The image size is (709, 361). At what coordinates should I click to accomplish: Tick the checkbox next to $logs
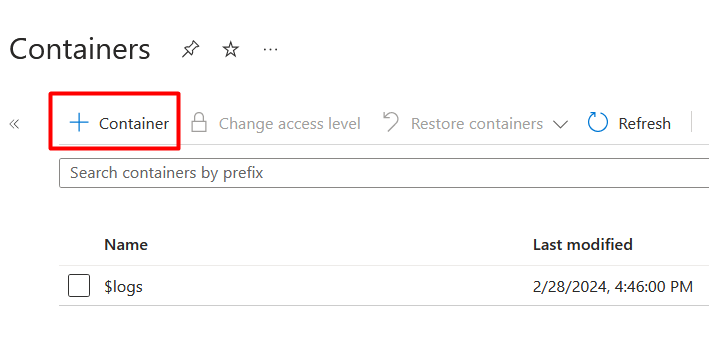[79, 285]
